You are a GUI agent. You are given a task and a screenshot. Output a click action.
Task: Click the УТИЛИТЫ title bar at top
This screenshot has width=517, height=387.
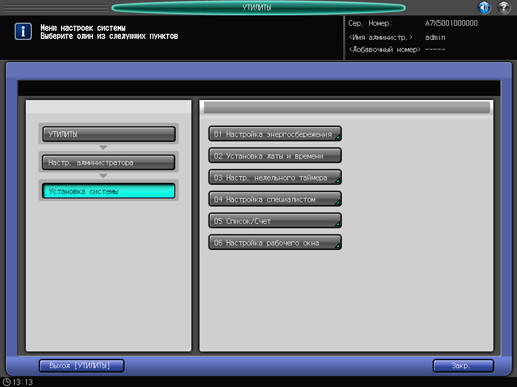pyautogui.click(x=258, y=7)
